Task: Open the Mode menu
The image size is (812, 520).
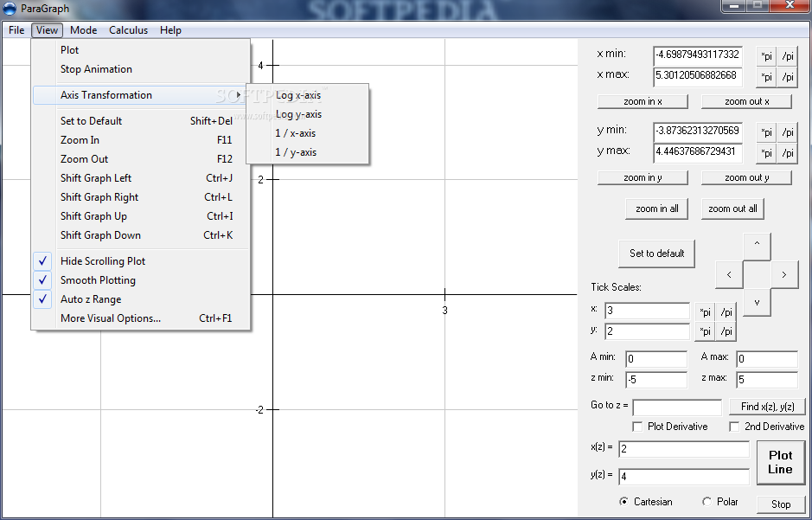Action: (83, 30)
